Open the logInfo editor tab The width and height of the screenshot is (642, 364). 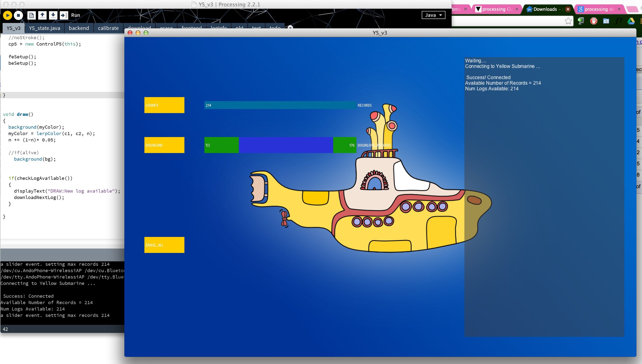(x=219, y=26)
